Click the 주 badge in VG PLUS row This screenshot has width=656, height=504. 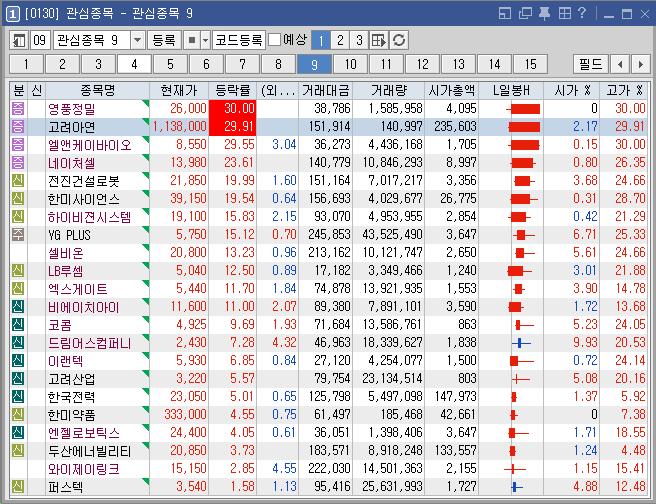click(18, 235)
